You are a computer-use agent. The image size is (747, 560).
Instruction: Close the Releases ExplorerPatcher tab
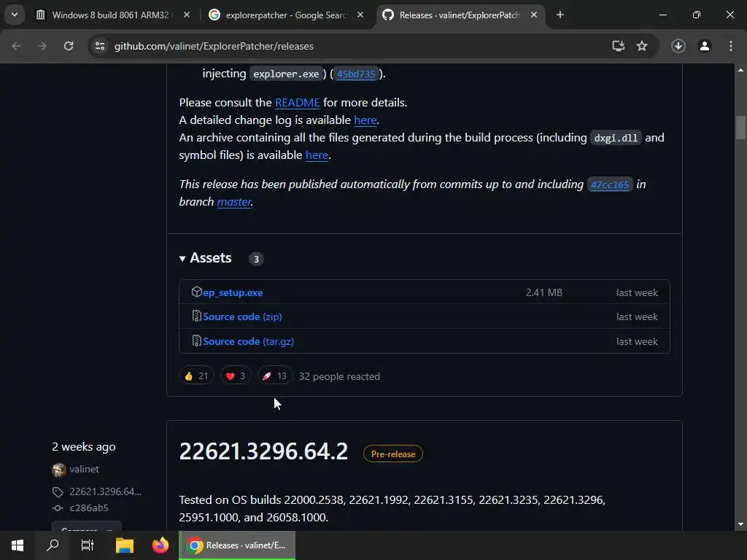coord(534,15)
